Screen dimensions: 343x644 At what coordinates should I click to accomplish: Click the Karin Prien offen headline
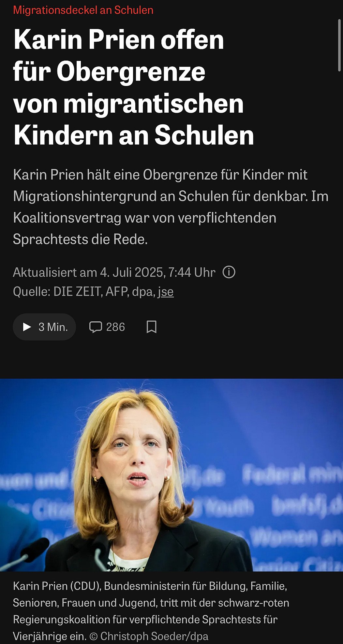coord(134,87)
